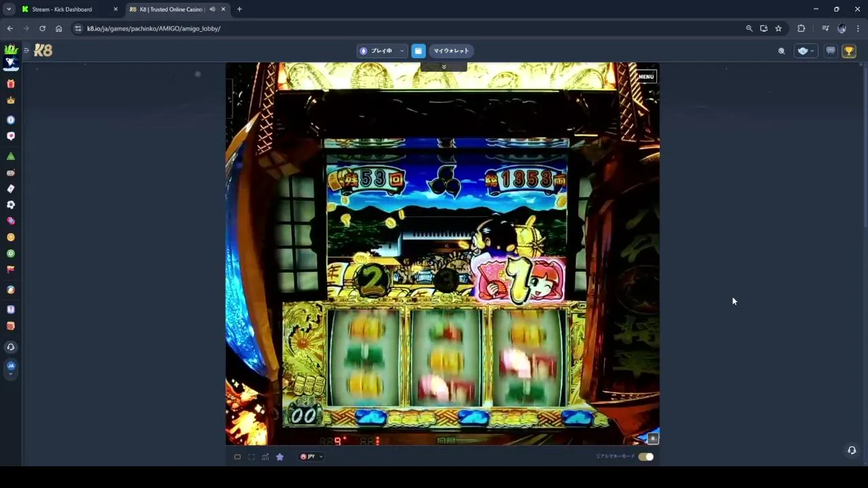Screen dimensions: 868x488
Task: Open the chat bubble icon in header
Action: pos(830,51)
